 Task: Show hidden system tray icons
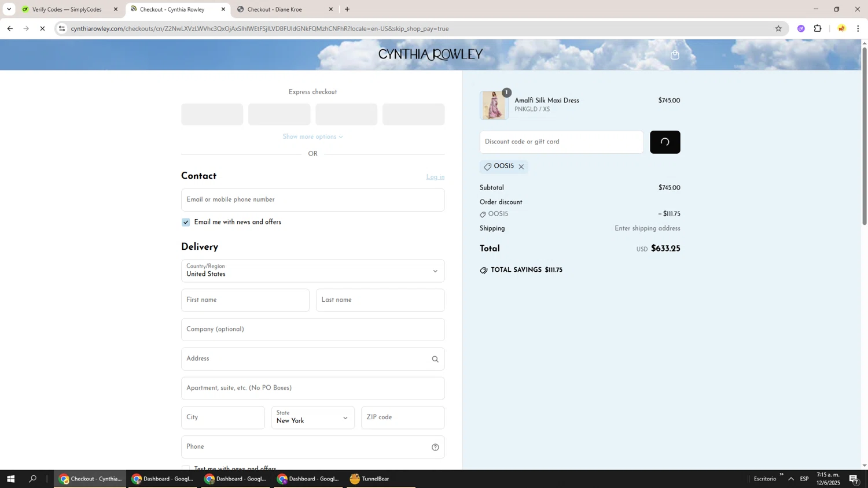coord(791,479)
